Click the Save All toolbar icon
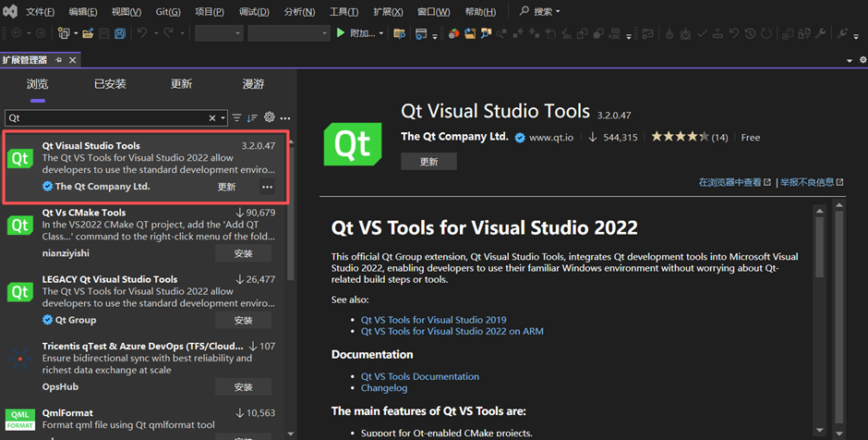This screenshot has width=868, height=440. (x=119, y=34)
